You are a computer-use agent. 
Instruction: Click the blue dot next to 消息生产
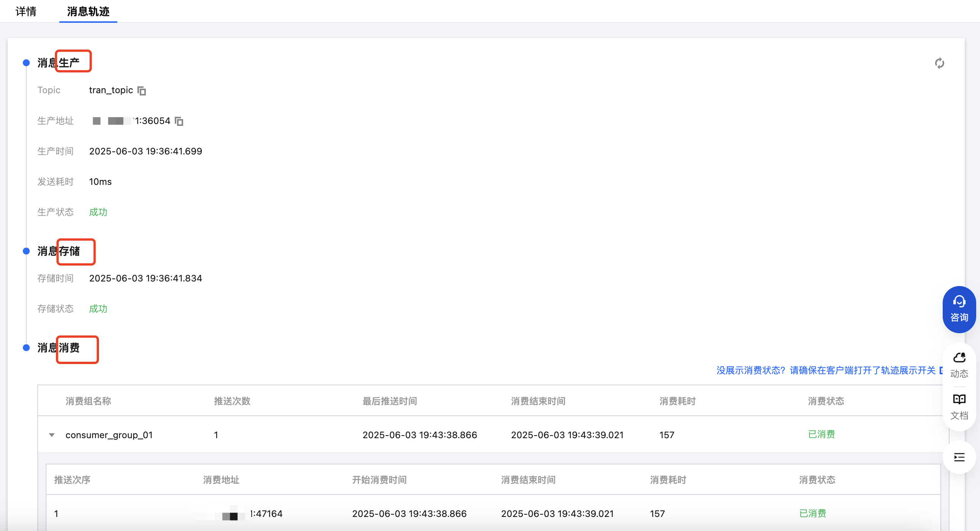(x=26, y=63)
